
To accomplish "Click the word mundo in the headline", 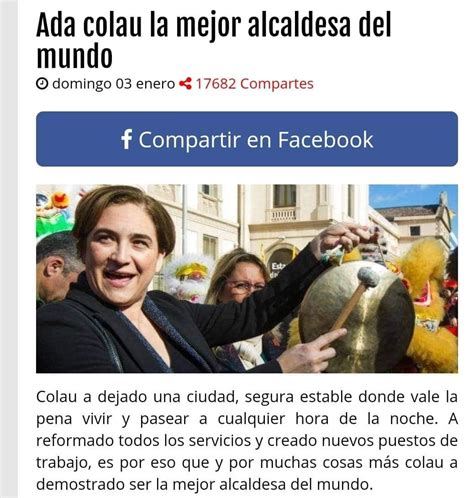I will pyautogui.click(x=74, y=55).
